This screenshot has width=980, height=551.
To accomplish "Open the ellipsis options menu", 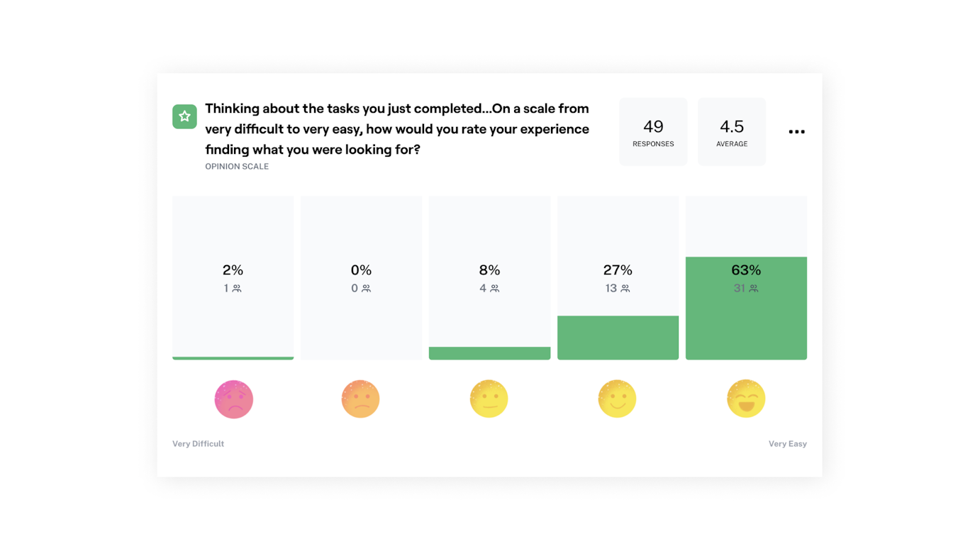I will coord(796,131).
